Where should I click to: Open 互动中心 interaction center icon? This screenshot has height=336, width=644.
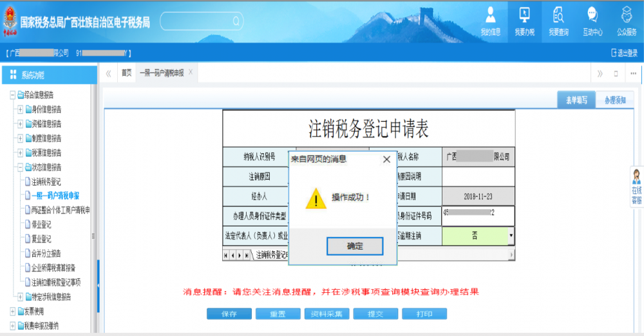click(592, 20)
